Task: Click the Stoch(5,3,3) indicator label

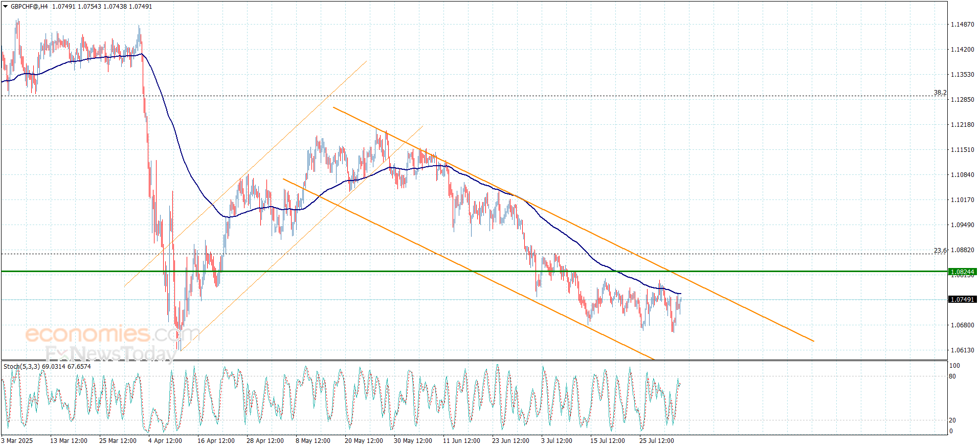Action: tap(47, 367)
